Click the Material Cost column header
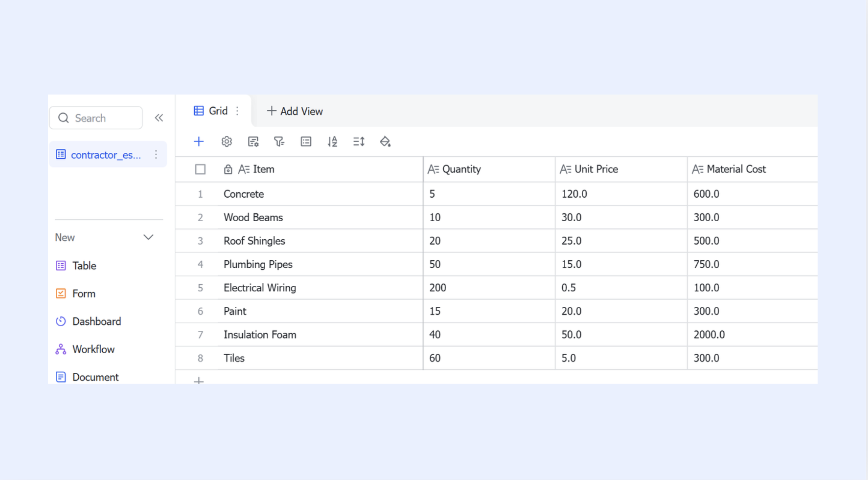 [x=752, y=169]
